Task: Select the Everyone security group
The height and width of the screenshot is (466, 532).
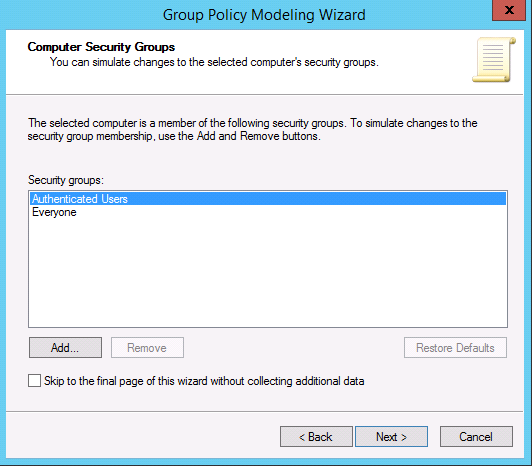Action: coord(54,212)
